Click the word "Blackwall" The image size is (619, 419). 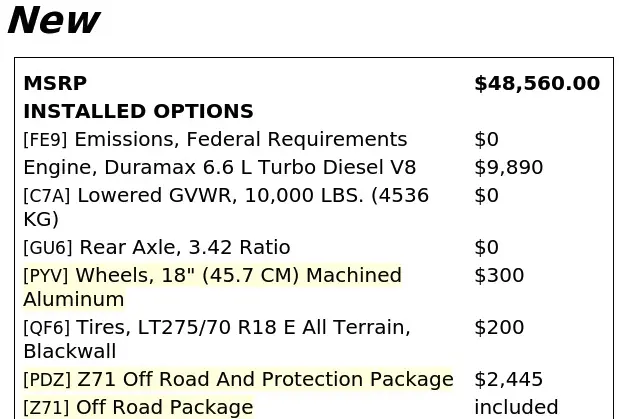(x=70, y=351)
